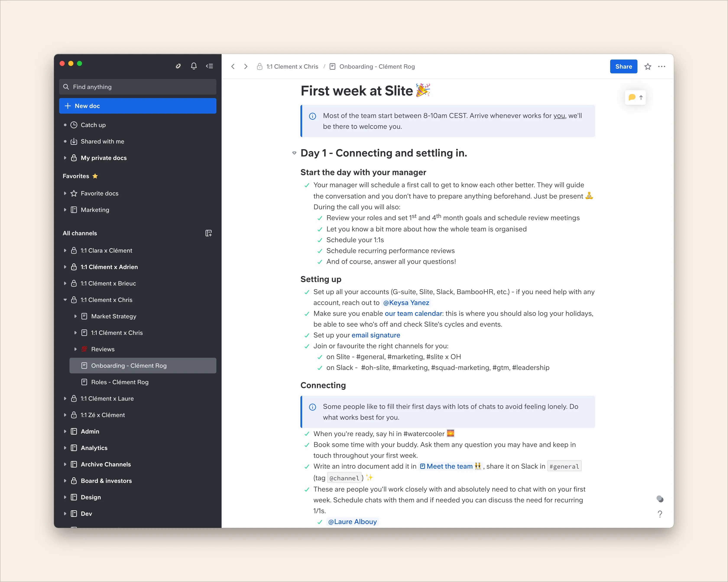The width and height of the screenshot is (728, 582).
Task: Toggle checkmark for on Slite - #general item
Action: [x=320, y=357]
